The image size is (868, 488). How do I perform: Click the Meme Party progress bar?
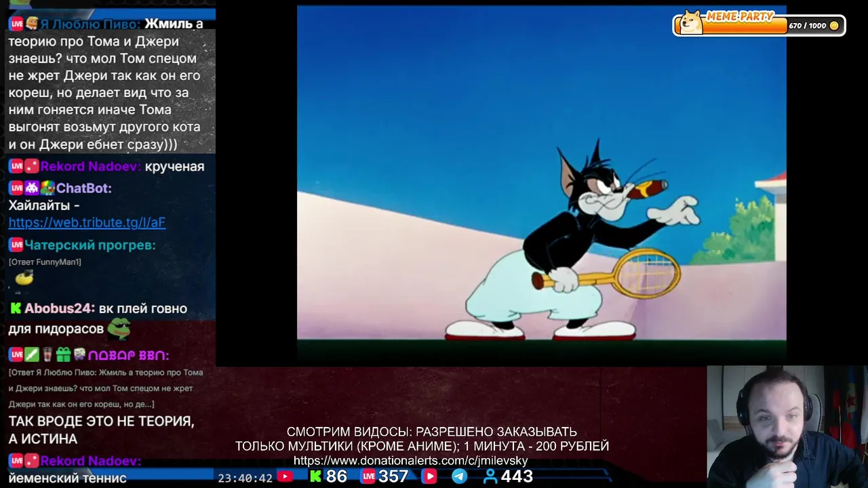point(759,25)
